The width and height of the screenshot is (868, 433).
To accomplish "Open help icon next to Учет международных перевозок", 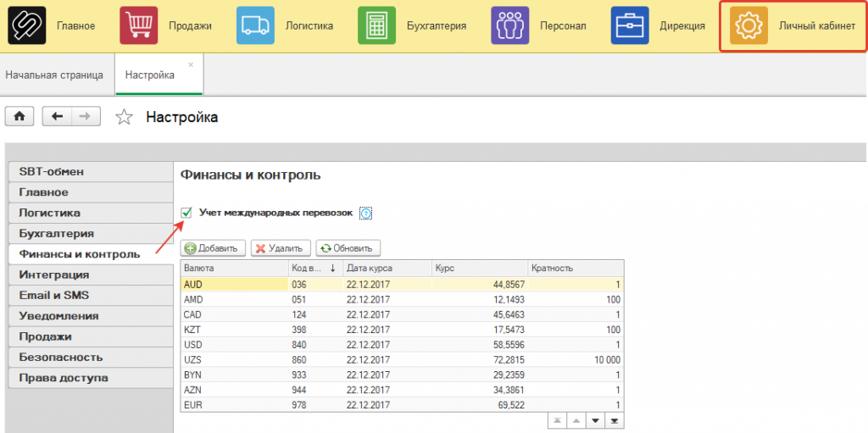I will coord(366,214).
